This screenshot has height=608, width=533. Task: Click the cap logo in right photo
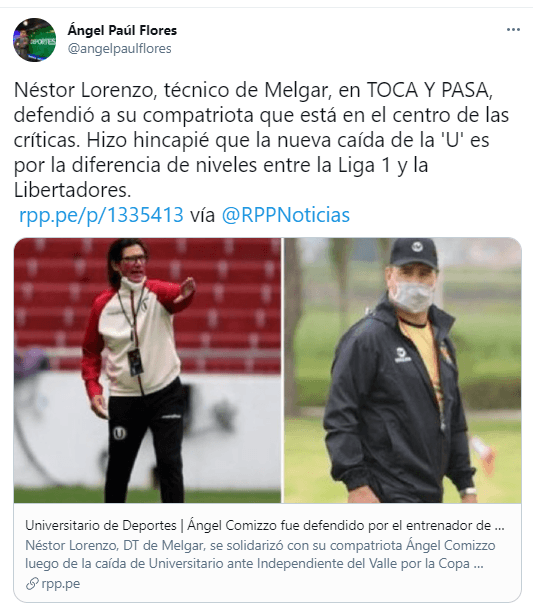coord(416,246)
